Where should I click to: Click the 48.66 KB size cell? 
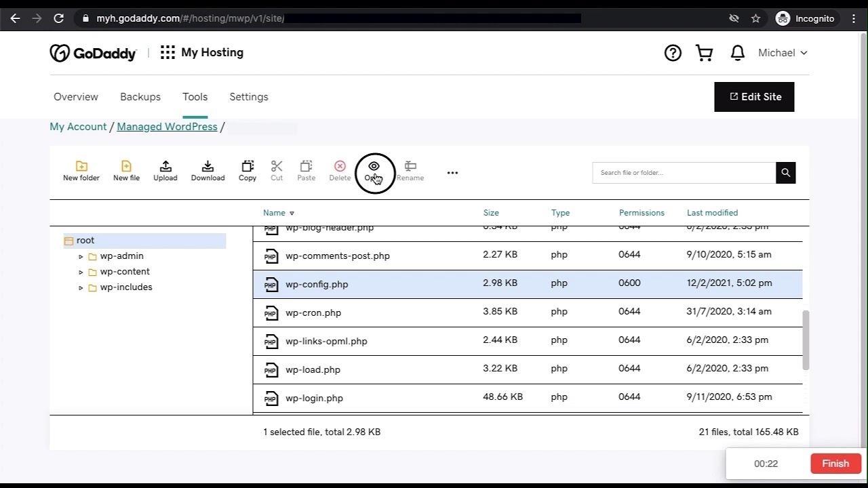click(502, 396)
